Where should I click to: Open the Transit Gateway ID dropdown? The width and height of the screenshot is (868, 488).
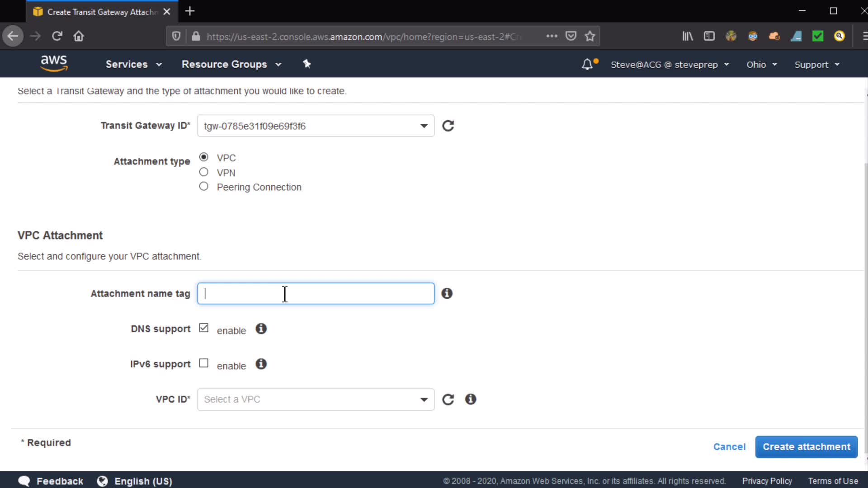tap(316, 126)
